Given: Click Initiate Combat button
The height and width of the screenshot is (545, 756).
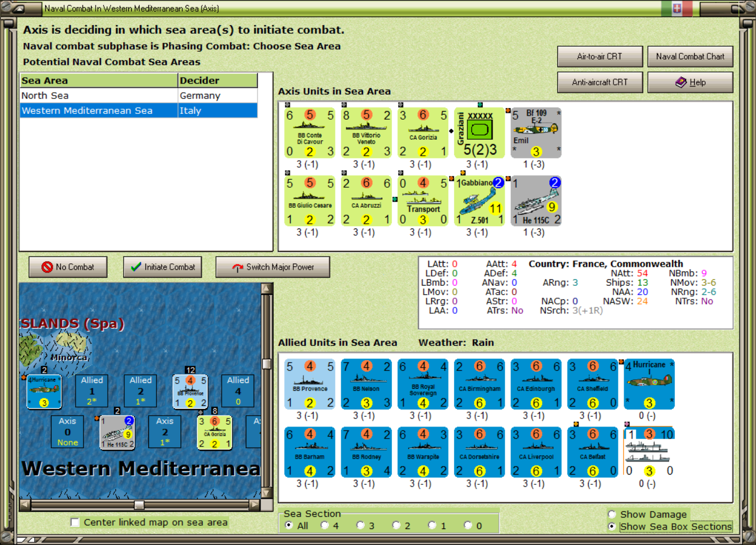Looking at the screenshot, I should 163,267.
